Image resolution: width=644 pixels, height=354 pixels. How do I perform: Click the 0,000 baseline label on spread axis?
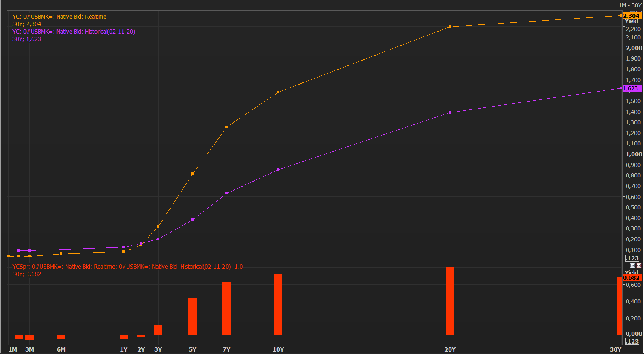(634, 334)
